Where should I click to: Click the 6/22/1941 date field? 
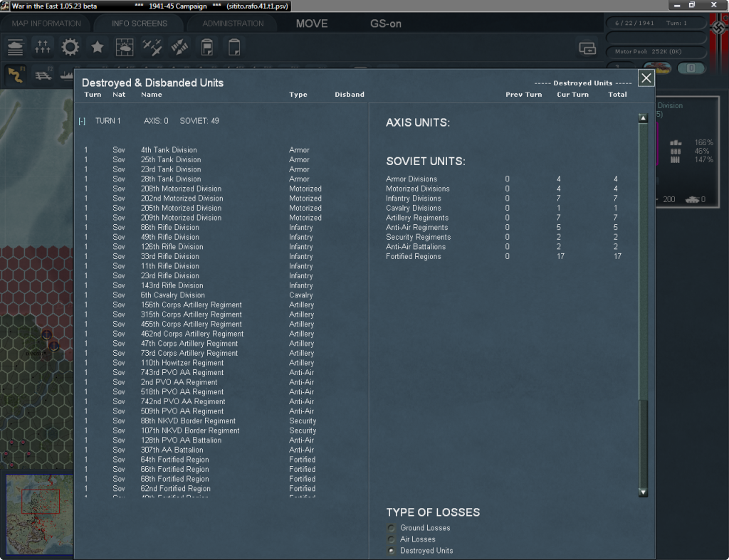(x=656, y=23)
